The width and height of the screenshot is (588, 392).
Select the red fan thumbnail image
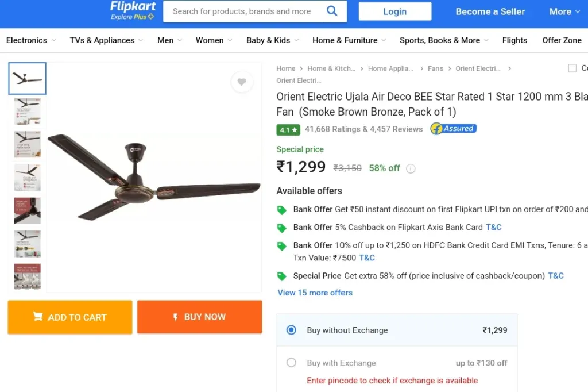(x=28, y=210)
